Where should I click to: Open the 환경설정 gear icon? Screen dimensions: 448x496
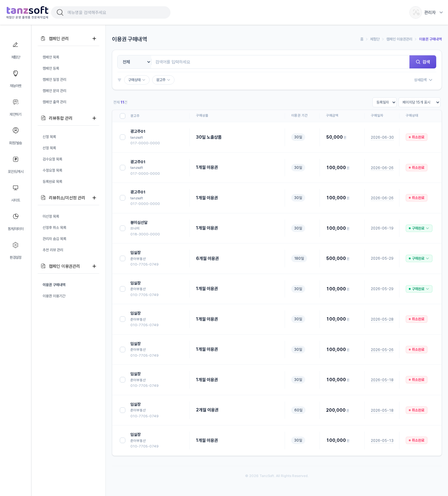(15, 245)
